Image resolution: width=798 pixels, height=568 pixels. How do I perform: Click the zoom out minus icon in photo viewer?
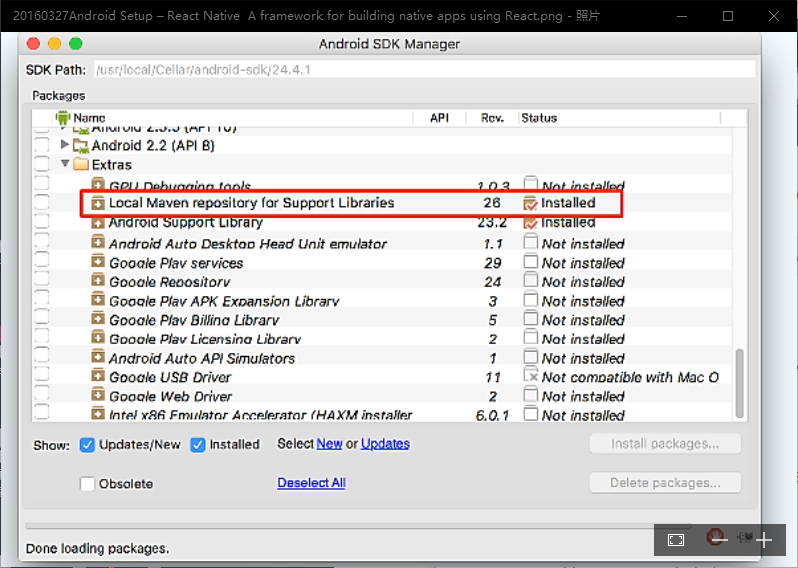(719, 539)
